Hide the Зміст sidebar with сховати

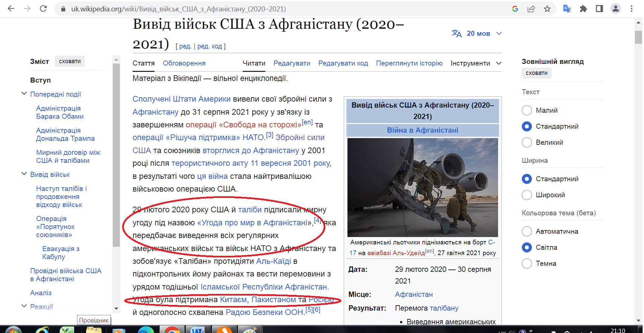(x=70, y=61)
